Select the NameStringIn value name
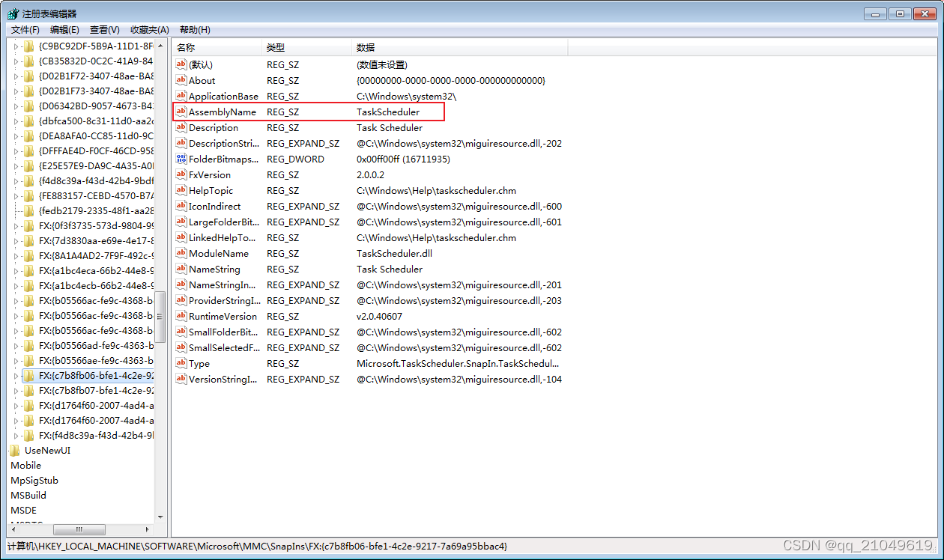 click(223, 284)
